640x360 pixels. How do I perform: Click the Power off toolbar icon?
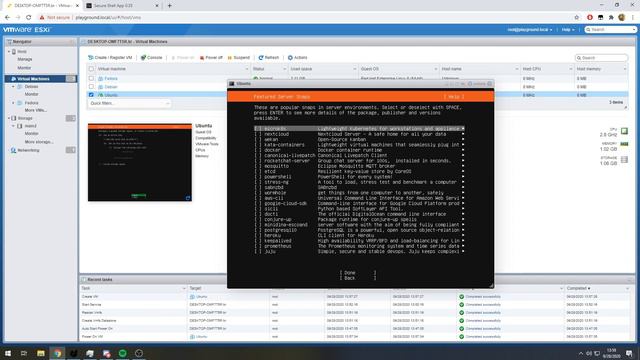(202, 58)
